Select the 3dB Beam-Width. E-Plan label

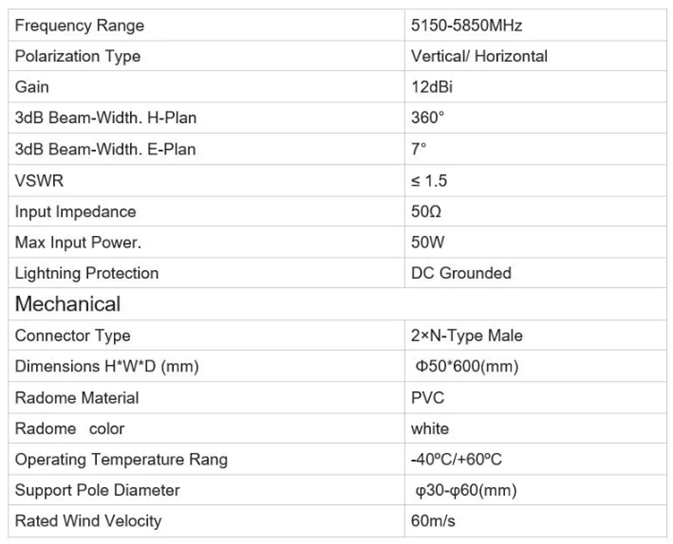click(x=105, y=149)
